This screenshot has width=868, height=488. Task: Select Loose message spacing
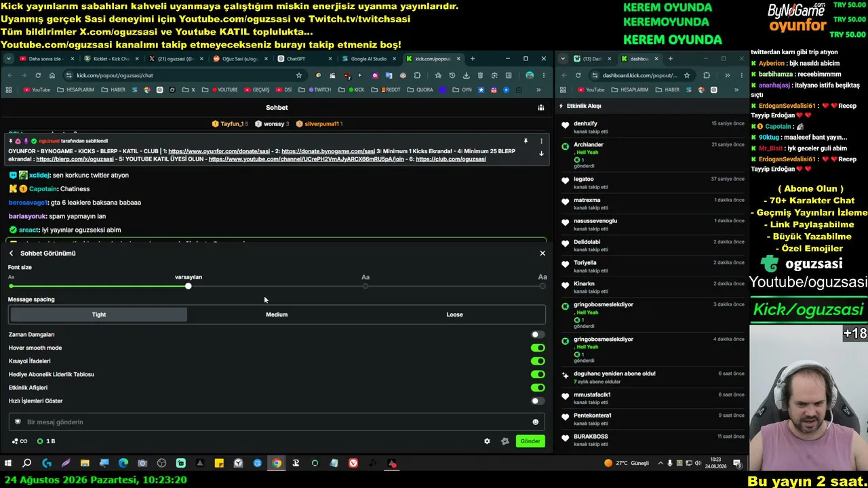pyautogui.click(x=454, y=314)
